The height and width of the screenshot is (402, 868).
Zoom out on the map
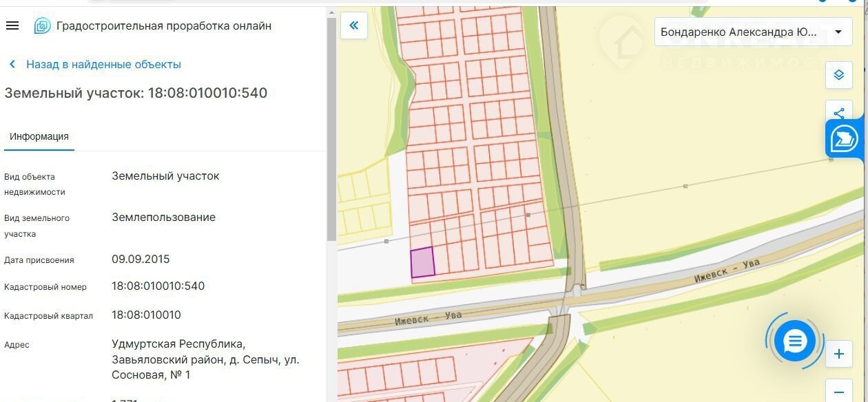pyautogui.click(x=838, y=392)
